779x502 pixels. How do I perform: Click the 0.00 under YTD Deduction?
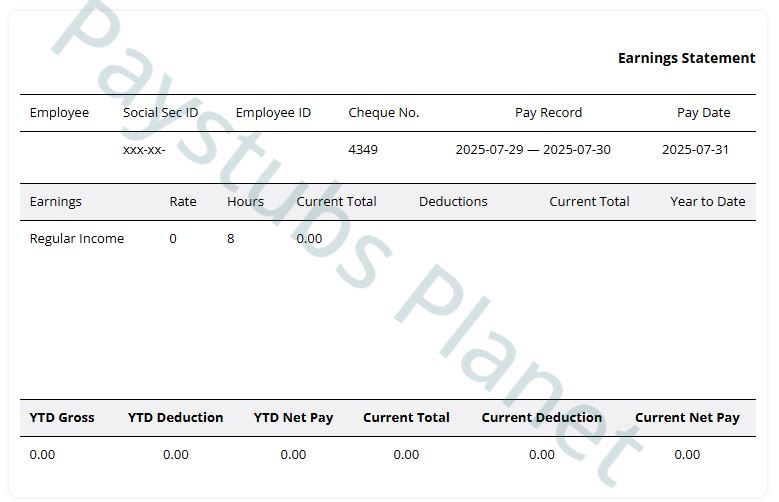tap(175, 455)
